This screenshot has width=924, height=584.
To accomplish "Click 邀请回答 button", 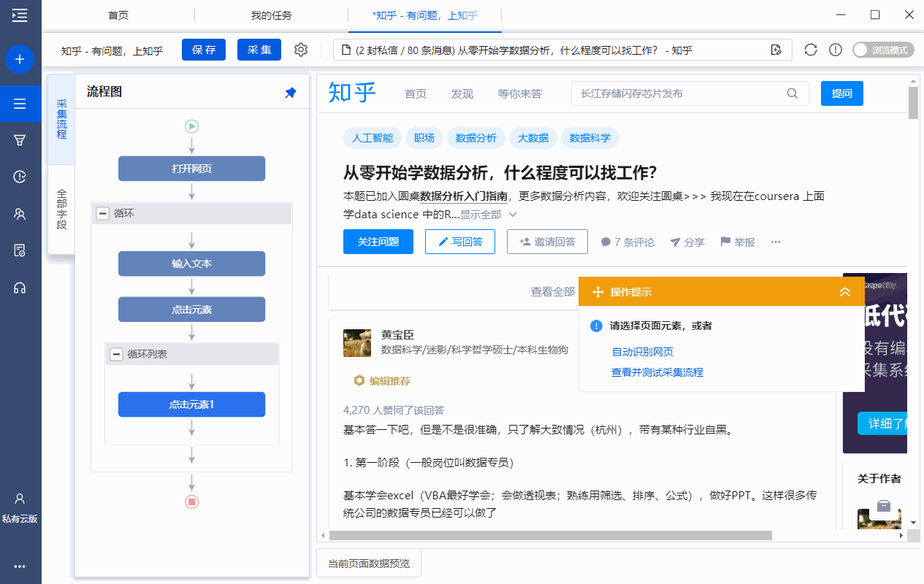I will coord(547,242).
